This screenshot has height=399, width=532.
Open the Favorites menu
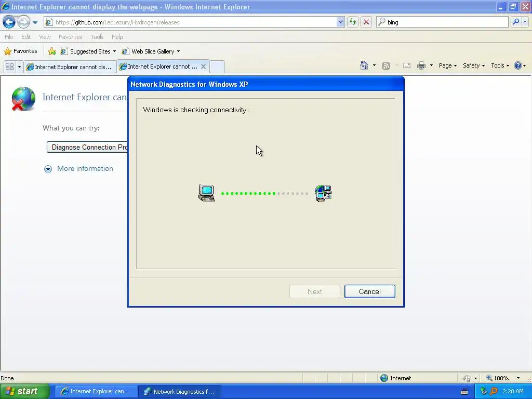[x=70, y=37]
